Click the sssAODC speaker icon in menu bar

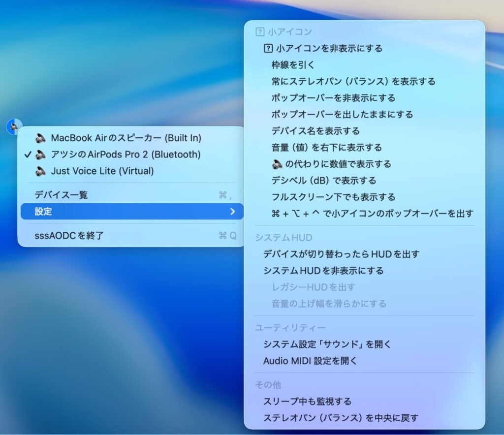tap(14, 126)
